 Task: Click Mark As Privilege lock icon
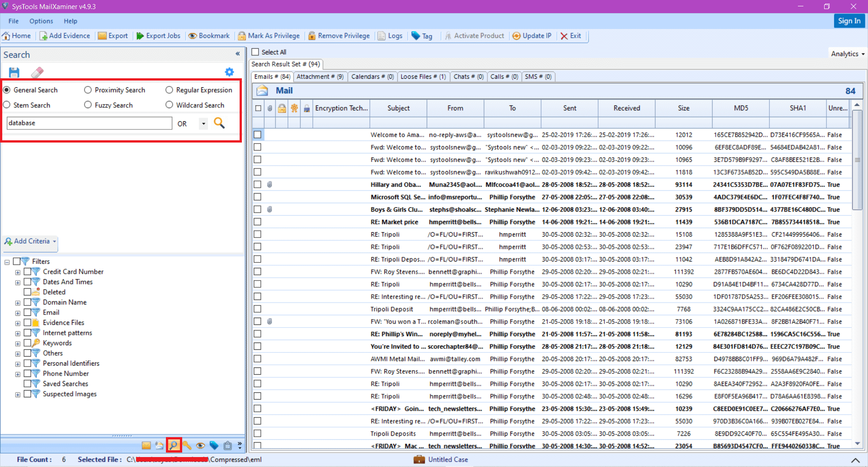[x=242, y=36]
